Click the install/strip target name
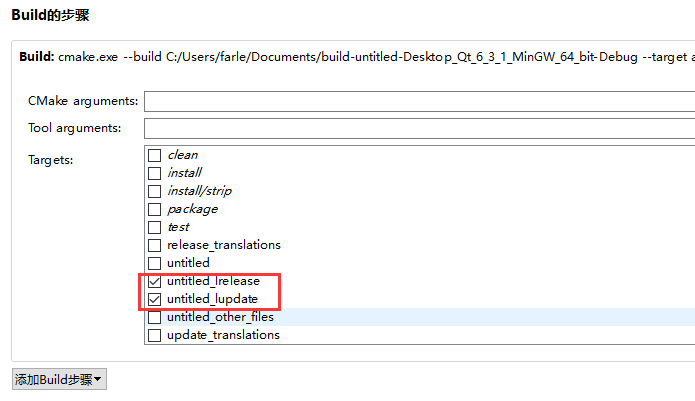Screen dimensions: 695x401 tap(199, 191)
